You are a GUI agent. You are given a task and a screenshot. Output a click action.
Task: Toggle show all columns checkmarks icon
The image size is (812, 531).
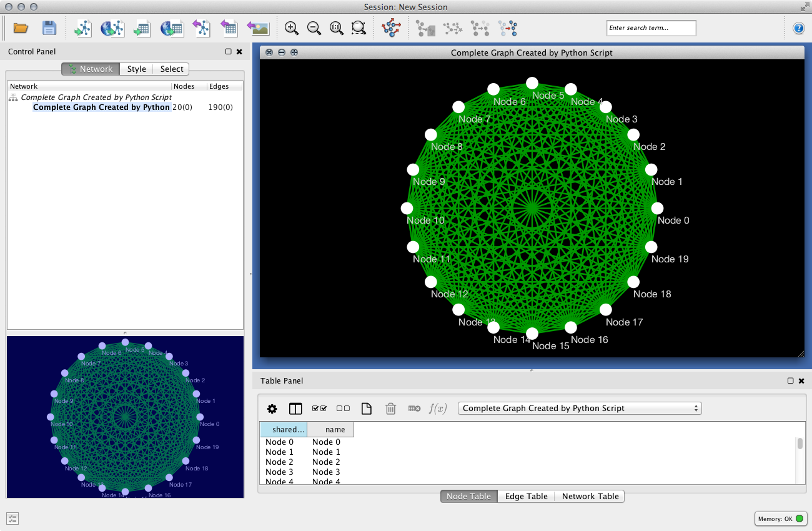pos(319,409)
